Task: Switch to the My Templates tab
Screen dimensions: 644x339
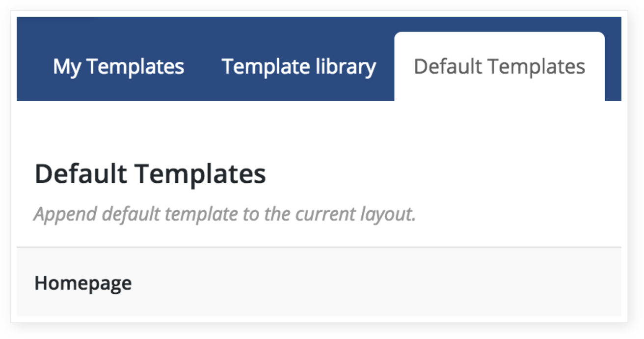Action: (118, 67)
